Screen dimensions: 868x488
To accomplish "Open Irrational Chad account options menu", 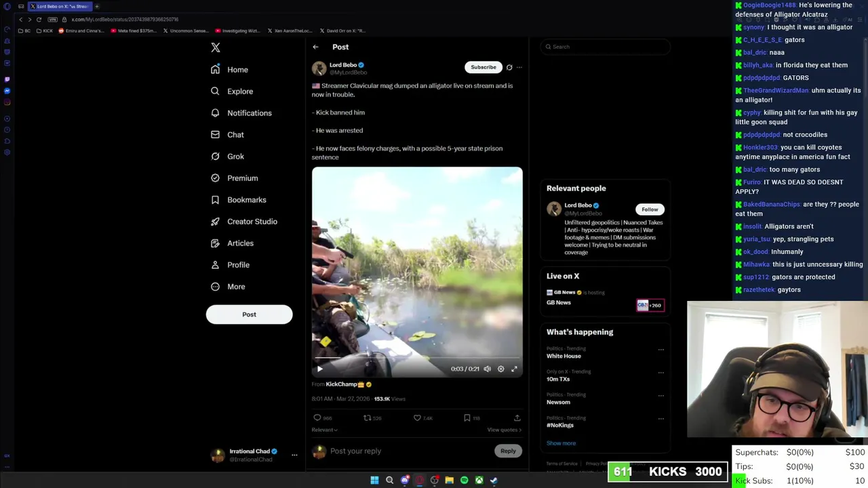I will (x=294, y=455).
